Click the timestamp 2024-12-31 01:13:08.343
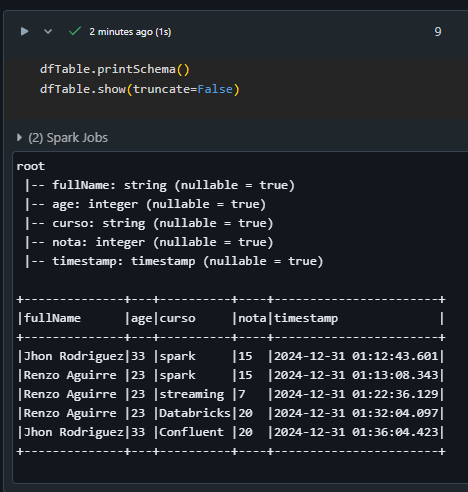 [x=356, y=375]
